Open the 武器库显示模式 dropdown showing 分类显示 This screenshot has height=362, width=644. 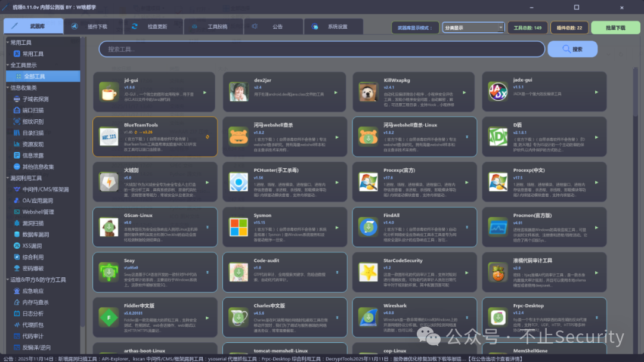tap(473, 27)
